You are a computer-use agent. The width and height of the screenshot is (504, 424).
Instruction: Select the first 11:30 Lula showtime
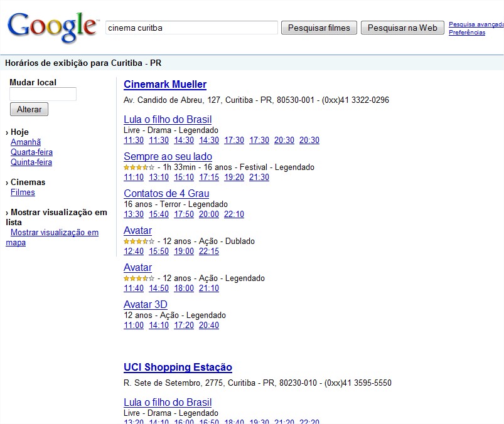click(134, 140)
